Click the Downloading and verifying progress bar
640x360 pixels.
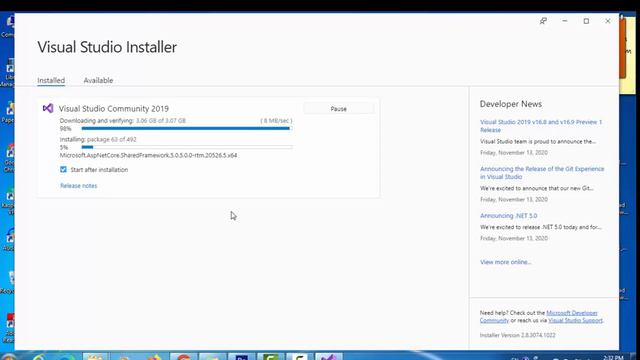[187, 129]
